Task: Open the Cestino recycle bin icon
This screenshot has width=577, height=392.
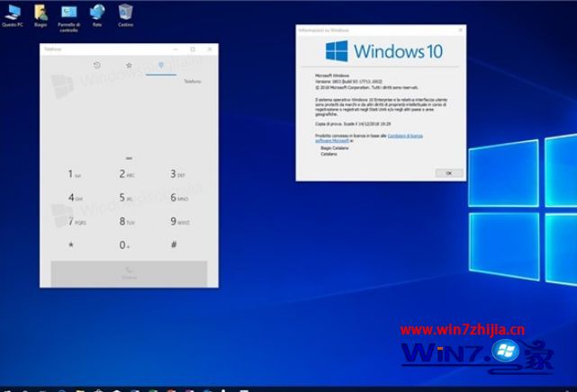Action: coord(125,15)
